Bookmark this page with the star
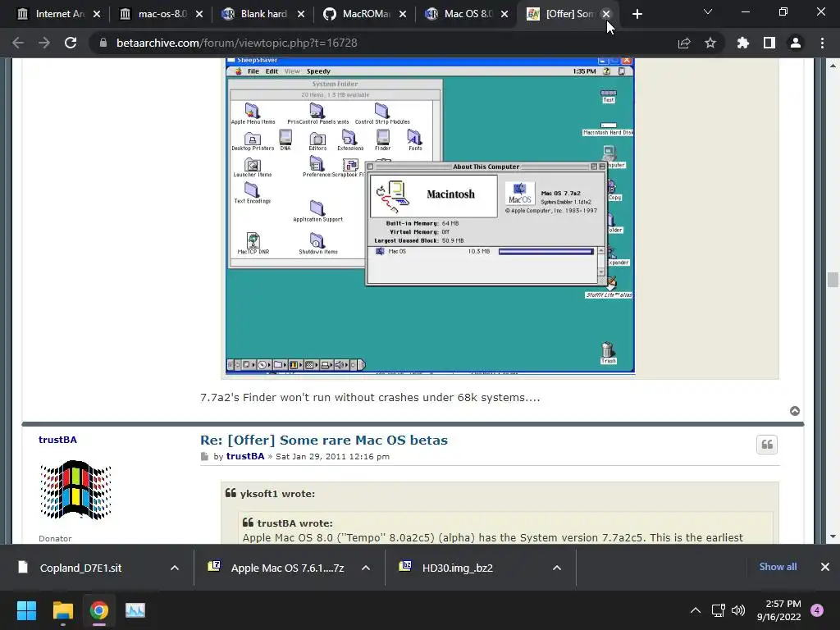Screen dimensions: 840x630 710,43
